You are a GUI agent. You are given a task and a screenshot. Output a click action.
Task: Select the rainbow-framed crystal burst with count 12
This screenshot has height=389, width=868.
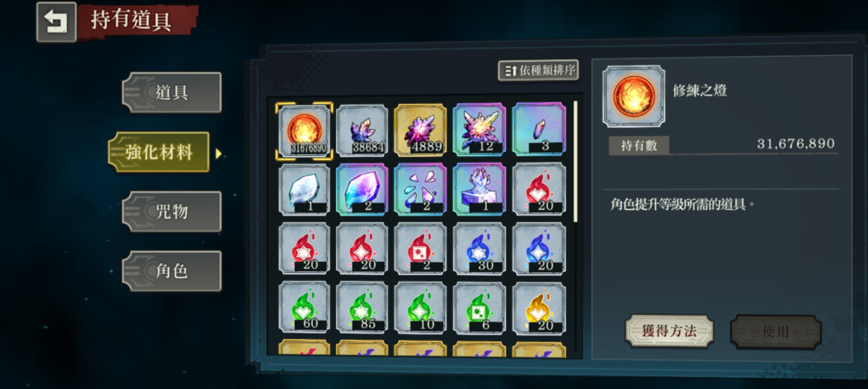479,131
